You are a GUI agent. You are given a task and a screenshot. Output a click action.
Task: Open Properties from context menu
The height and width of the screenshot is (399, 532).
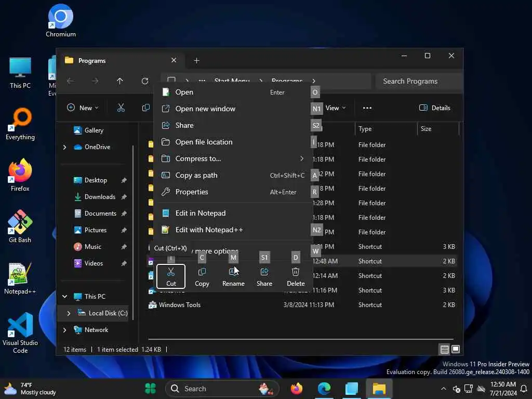(x=233, y=192)
